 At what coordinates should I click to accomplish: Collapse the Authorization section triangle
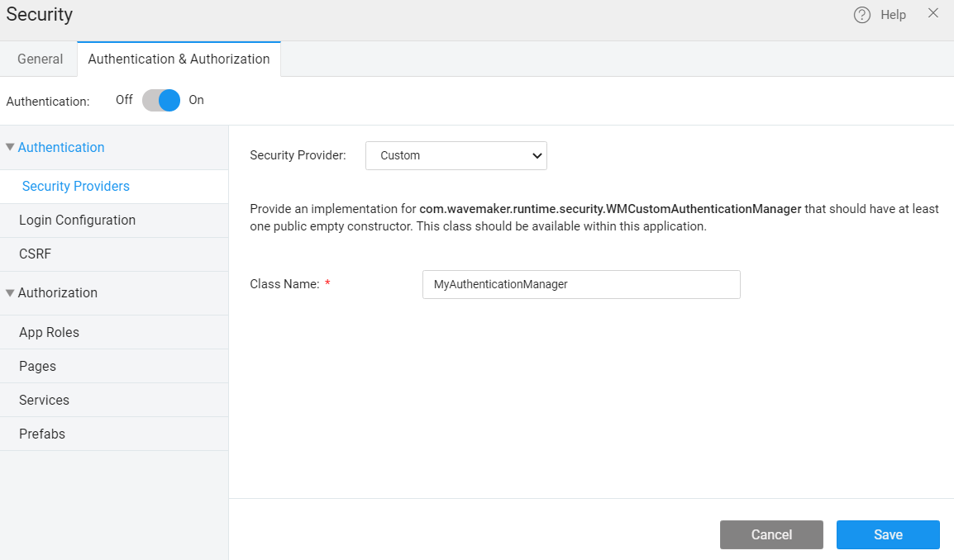(x=10, y=292)
